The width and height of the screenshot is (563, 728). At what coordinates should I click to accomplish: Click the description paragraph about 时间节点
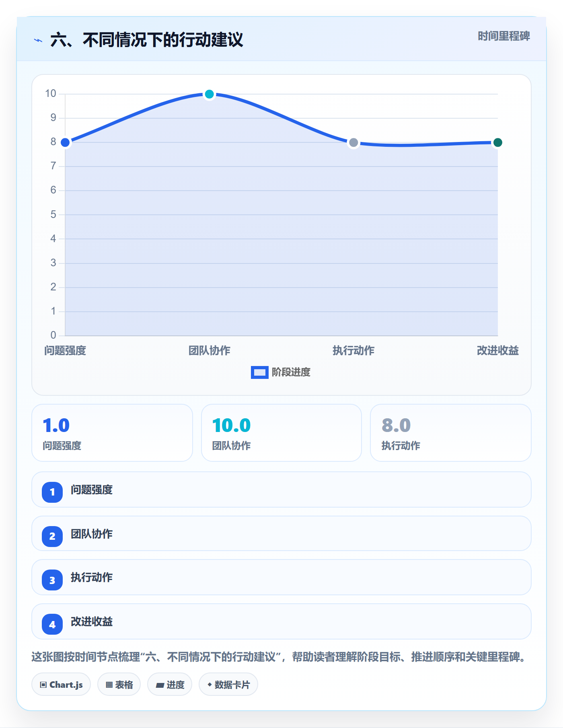pyautogui.click(x=279, y=657)
